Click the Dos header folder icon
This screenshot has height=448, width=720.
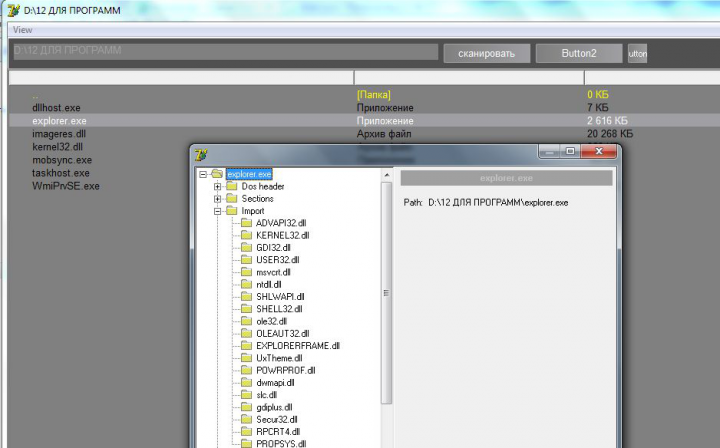coord(232,186)
